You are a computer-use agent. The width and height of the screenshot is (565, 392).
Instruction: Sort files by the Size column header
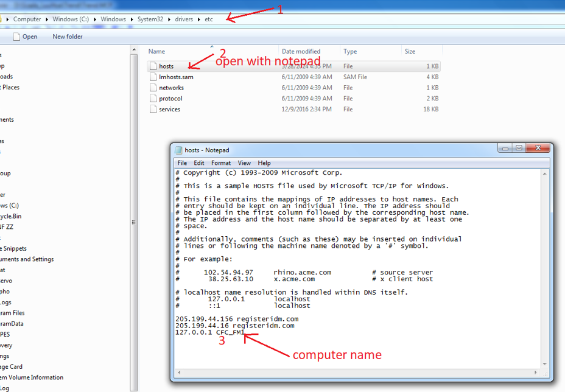pyautogui.click(x=410, y=52)
